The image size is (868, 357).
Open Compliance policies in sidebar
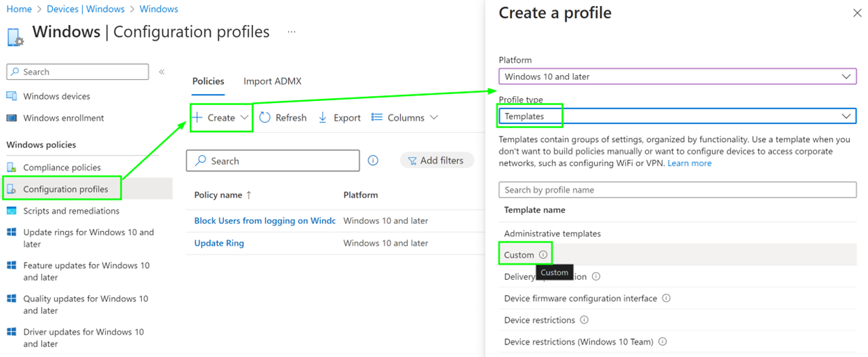[62, 167]
